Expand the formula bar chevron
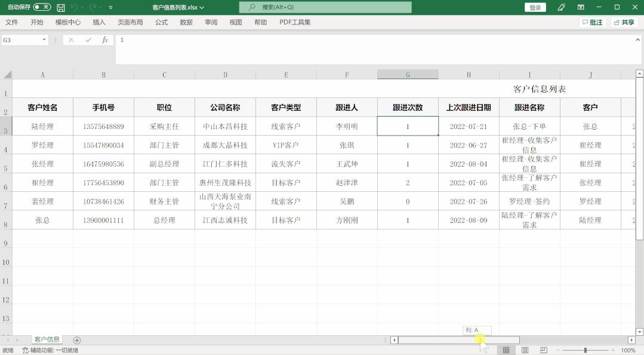Viewport: 644px width, 355px height. click(637, 40)
